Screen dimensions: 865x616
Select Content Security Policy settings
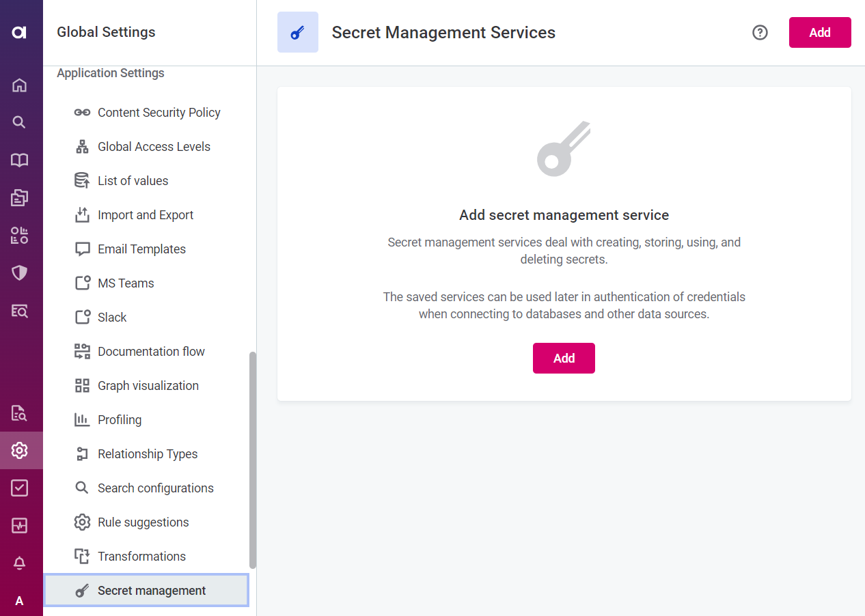159,113
